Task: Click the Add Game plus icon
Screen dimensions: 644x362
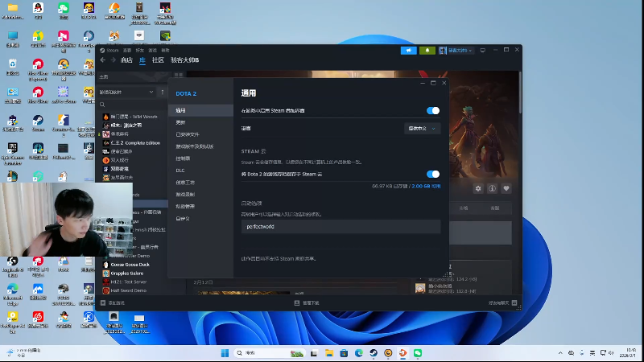Action: click(x=103, y=303)
